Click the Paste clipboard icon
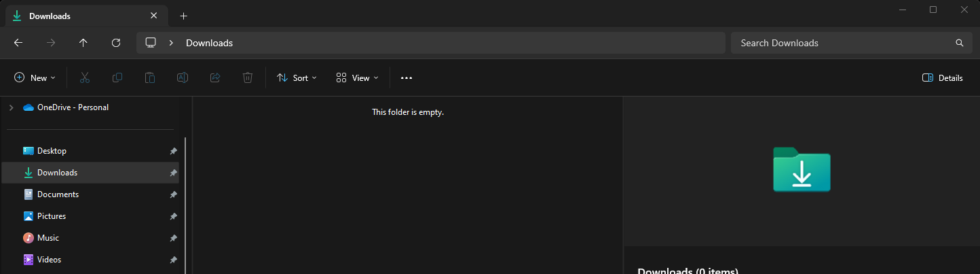The width and height of the screenshot is (980, 274). coord(150,78)
